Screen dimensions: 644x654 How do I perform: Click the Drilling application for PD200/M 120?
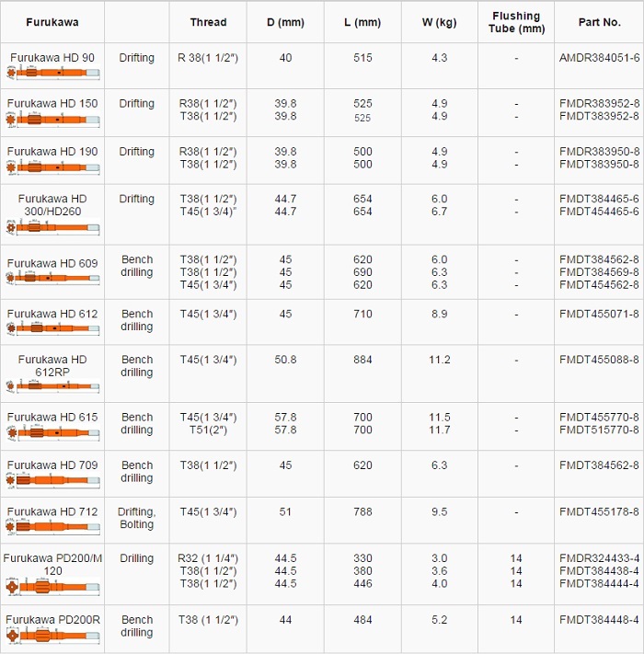pos(137,558)
